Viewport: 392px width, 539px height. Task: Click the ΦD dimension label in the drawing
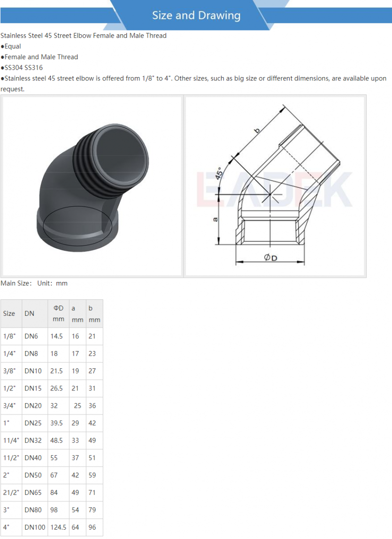pyautogui.click(x=270, y=257)
